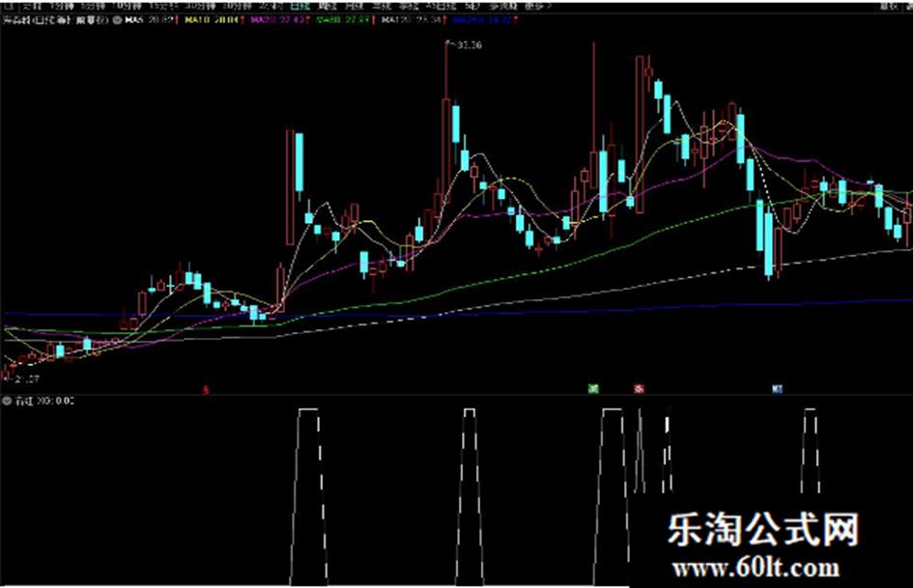The width and height of the screenshot is (913, 588).
Task: Select the white MA5 value label
Action: click(152, 20)
